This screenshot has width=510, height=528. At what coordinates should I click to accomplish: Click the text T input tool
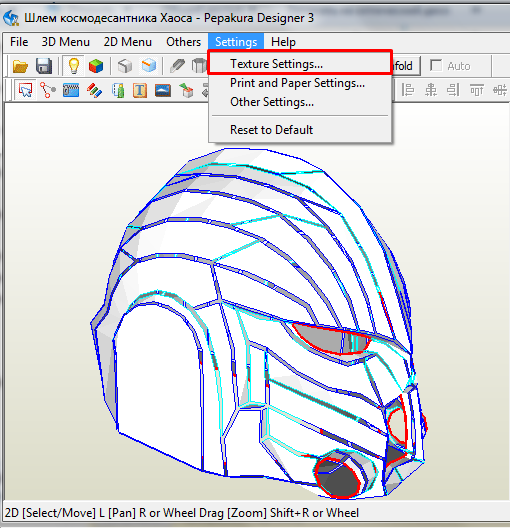(x=140, y=90)
